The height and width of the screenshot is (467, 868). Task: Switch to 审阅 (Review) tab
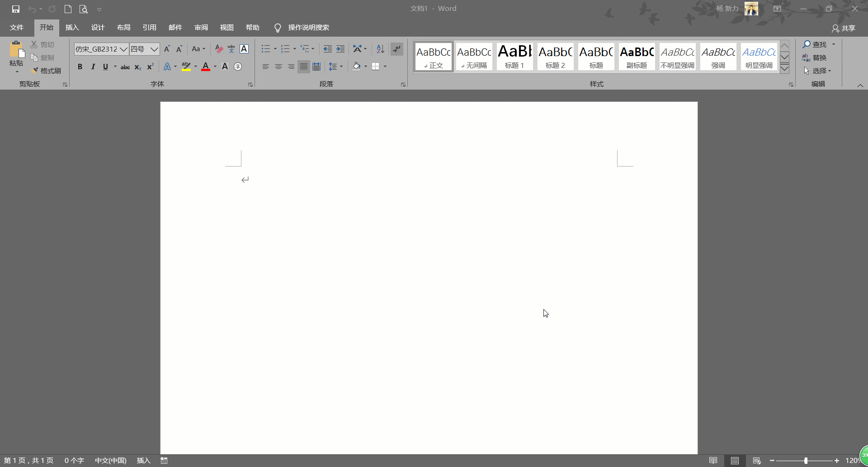click(201, 28)
